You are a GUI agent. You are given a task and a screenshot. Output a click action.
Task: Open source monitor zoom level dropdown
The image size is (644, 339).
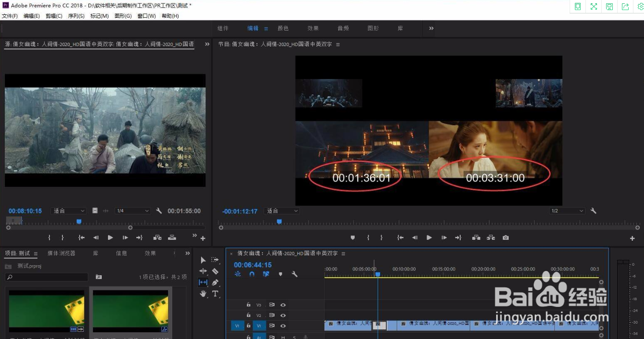coord(69,211)
